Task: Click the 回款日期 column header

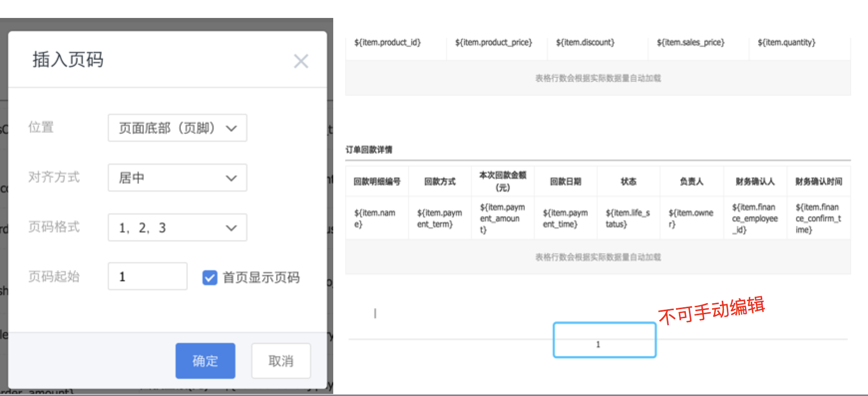Action: pos(566,182)
